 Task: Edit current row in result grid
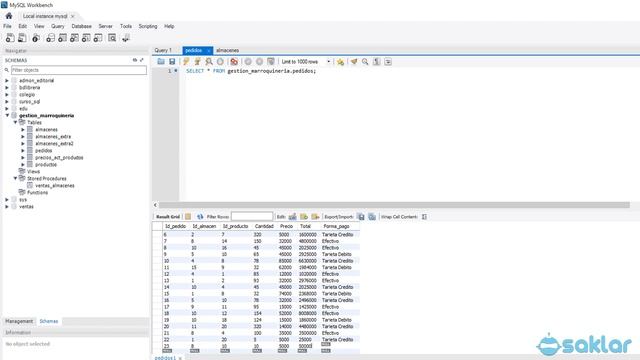click(293, 217)
